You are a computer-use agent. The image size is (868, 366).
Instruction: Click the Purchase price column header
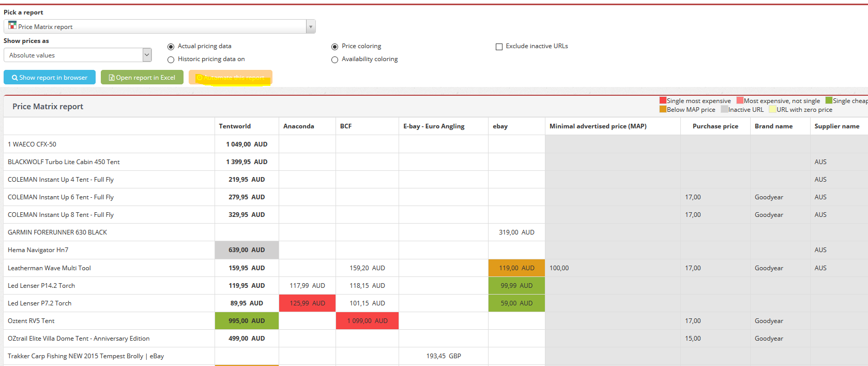715,126
